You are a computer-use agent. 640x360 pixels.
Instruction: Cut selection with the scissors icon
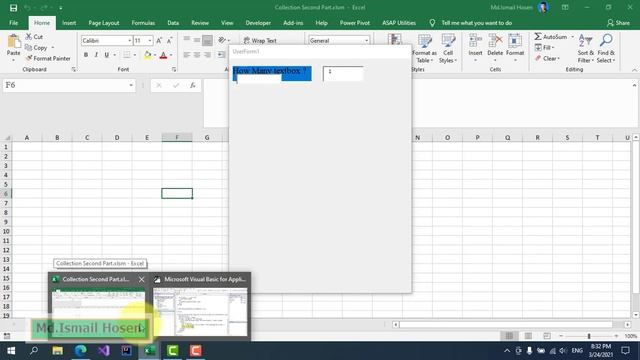pyautogui.click(x=29, y=37)
